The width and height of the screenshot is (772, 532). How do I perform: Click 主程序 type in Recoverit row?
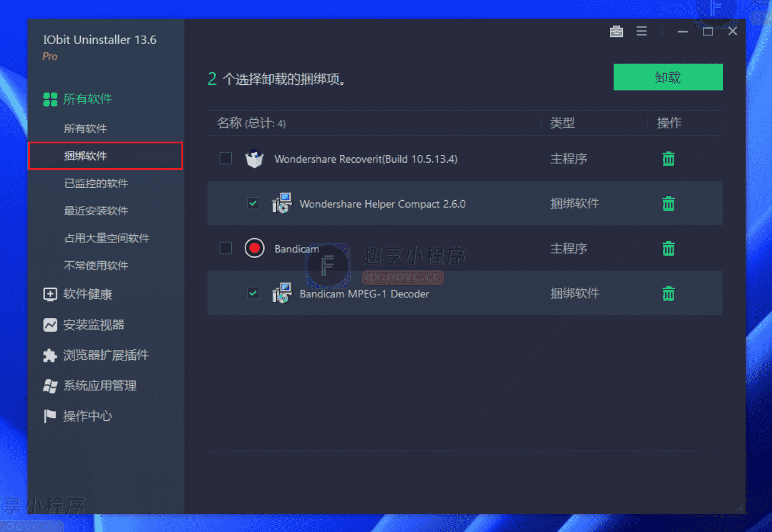click(569, 159)
